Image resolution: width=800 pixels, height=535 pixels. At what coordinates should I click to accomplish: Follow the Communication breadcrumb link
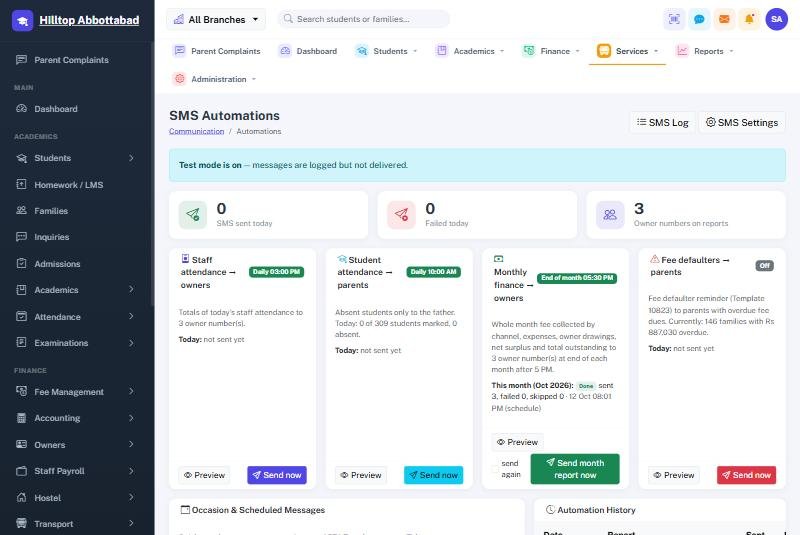(196, 131)
